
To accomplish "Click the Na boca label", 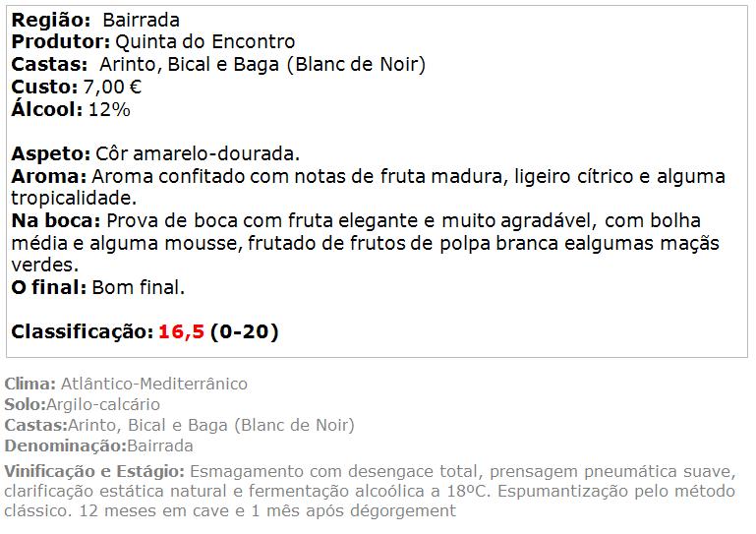I will point(56,221).
